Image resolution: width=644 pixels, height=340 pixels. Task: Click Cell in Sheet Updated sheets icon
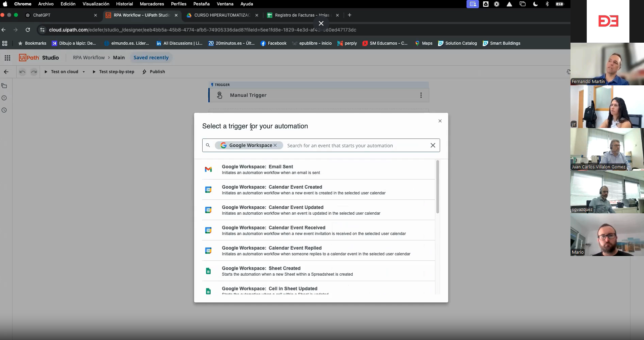[x=208, y=291]
